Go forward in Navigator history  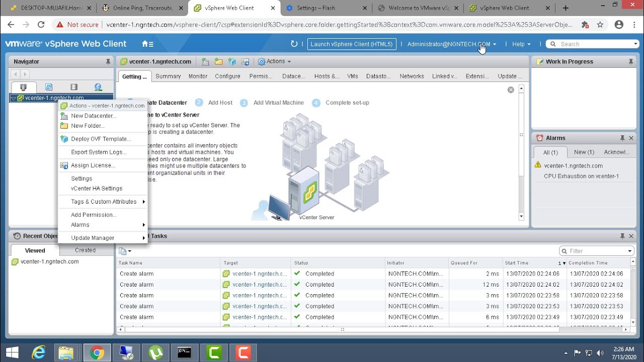click(25, 74)
